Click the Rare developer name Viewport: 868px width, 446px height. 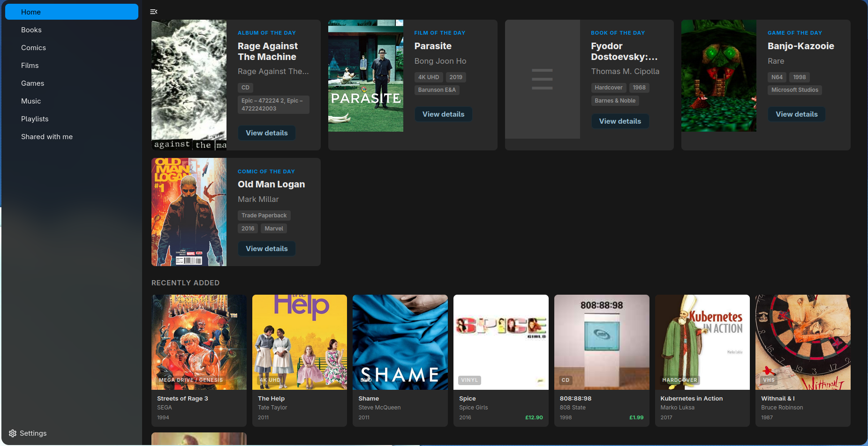tap(776, 61)
